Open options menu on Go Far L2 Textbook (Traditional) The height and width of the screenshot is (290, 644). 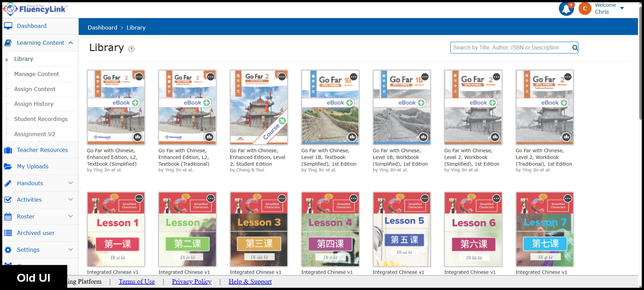coord(211,77)
